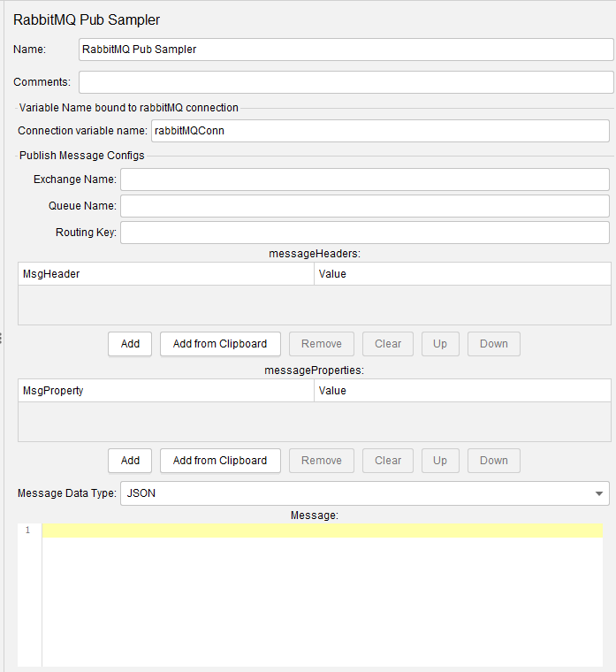This screenshot has width=616, height=672.
Task: Click Up under messageProperties table
Action: 440,461
